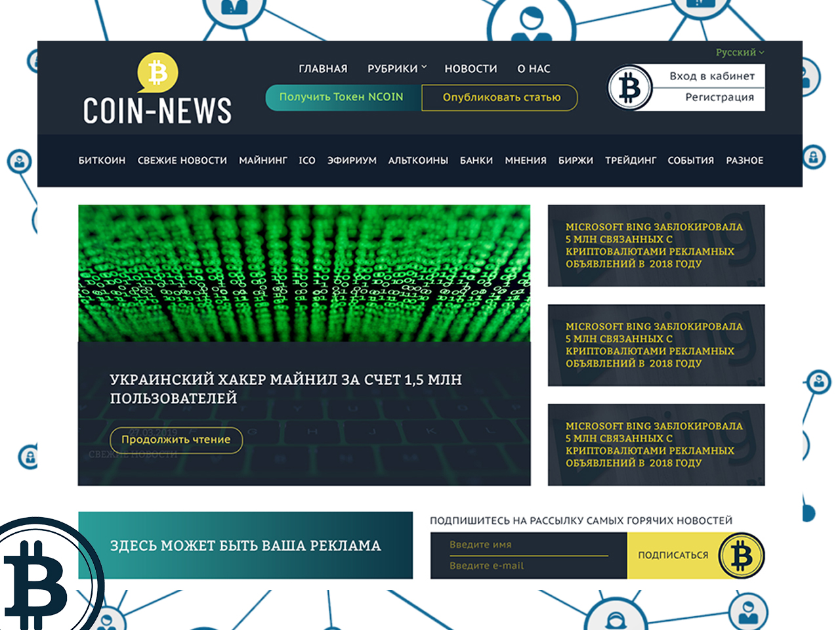Open the Разное category
840x630 pixels.
(x=745, y=160)
